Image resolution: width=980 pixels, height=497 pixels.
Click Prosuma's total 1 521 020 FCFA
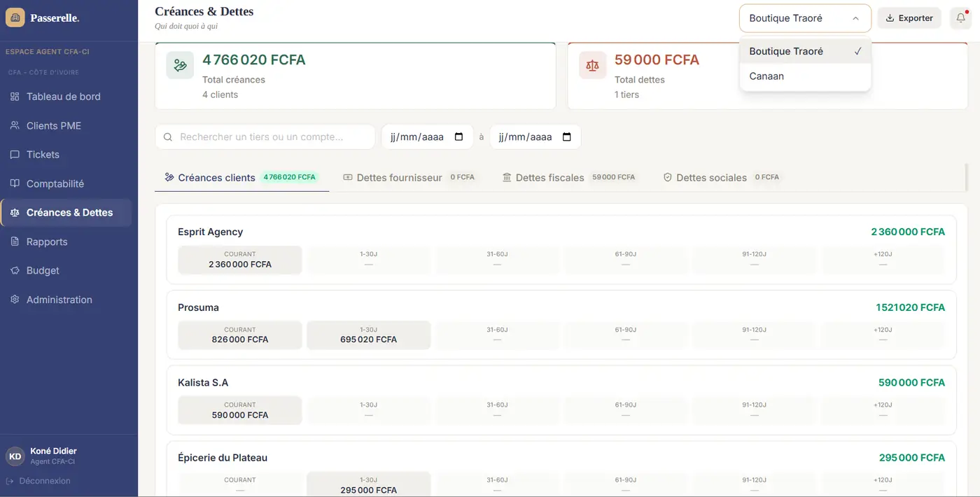point(910,307)
